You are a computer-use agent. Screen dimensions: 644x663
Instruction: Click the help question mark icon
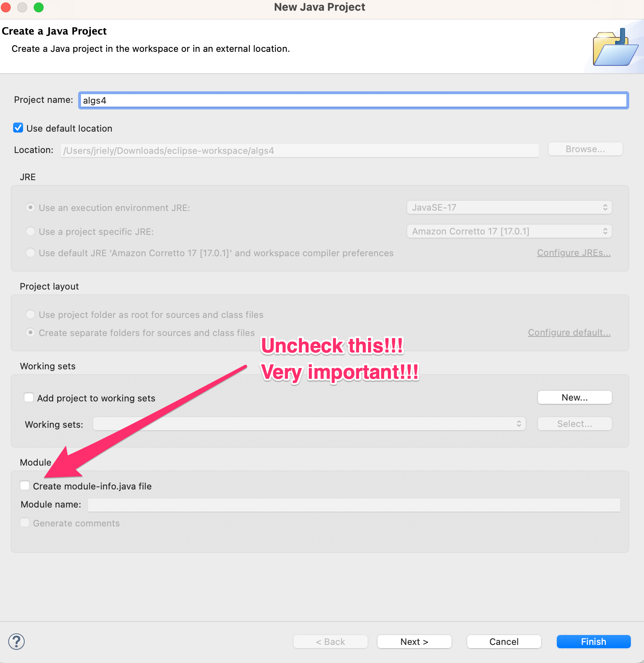tap(16, 642)
